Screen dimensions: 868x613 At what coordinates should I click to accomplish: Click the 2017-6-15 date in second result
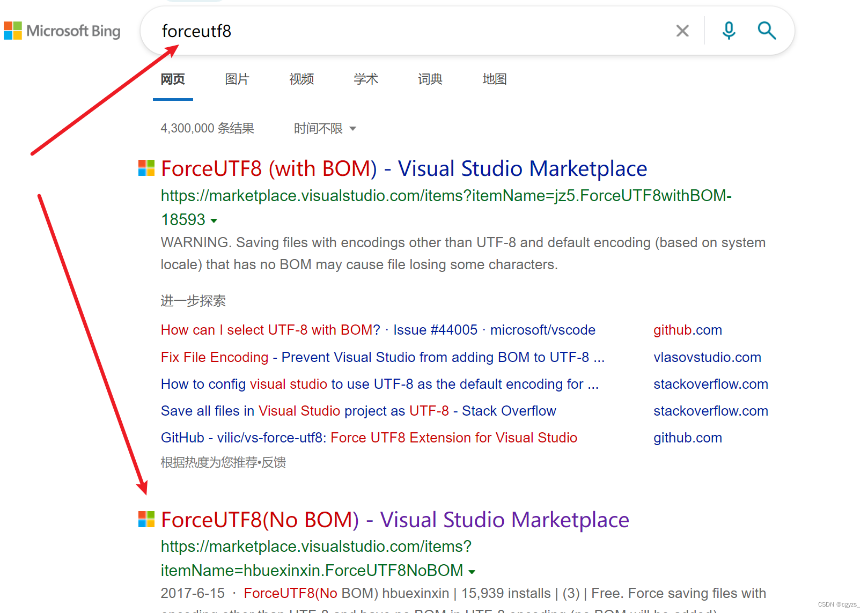pyautogui.click(x=193, y=593)
